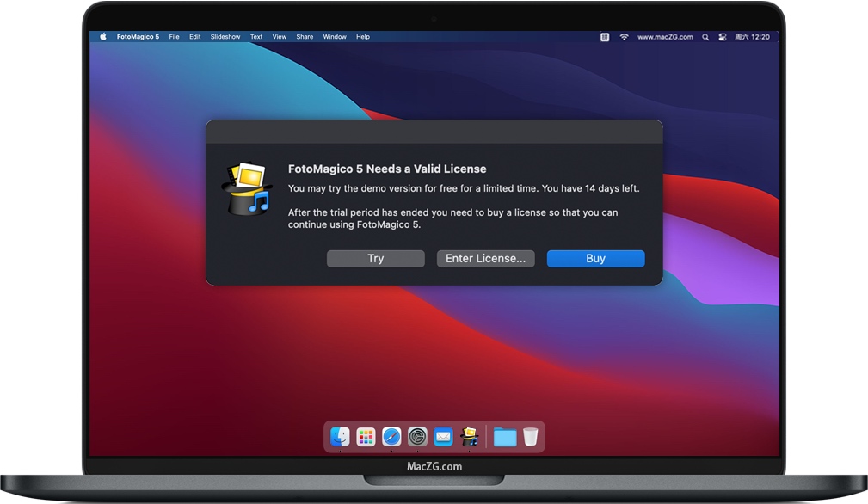Open the FotoMagico 5 app menu
Screen dimensions: 868x504
coord(138,36)
